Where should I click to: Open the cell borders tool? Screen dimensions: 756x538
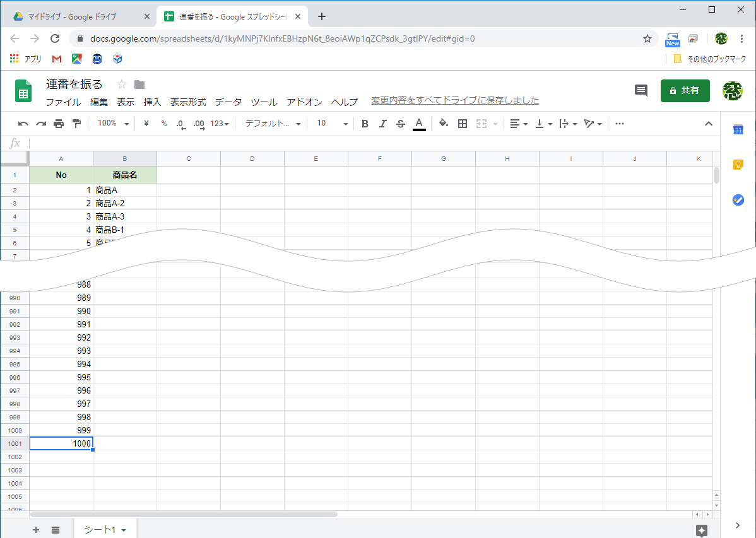pos(463,124)
